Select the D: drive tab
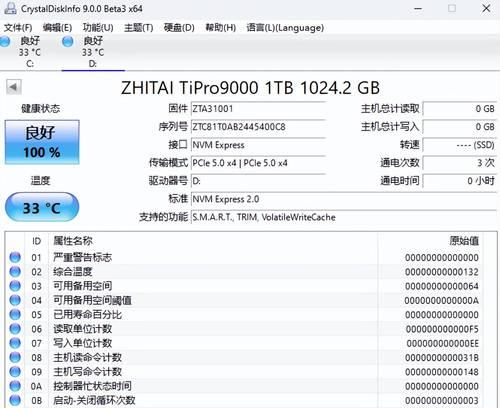This screenshot has height=408, width=500. click(x=93, y=52)
